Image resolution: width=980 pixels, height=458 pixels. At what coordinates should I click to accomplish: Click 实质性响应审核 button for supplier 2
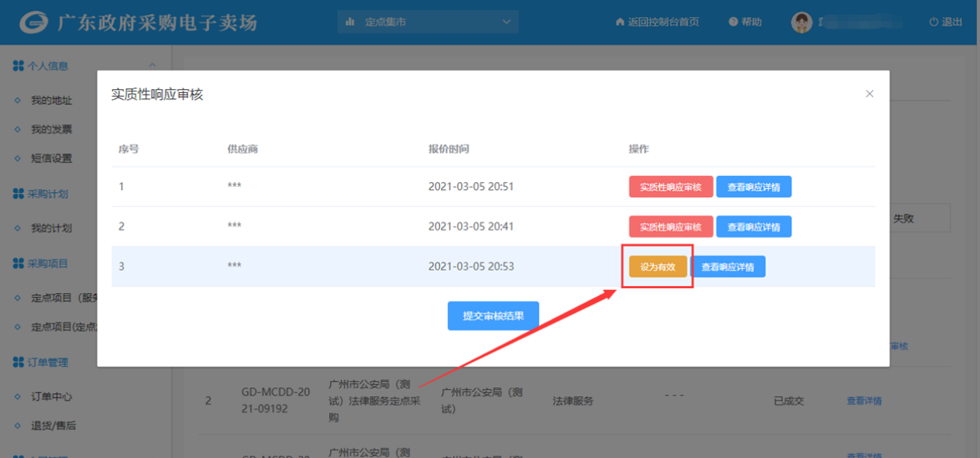click(x=670, y=227)
